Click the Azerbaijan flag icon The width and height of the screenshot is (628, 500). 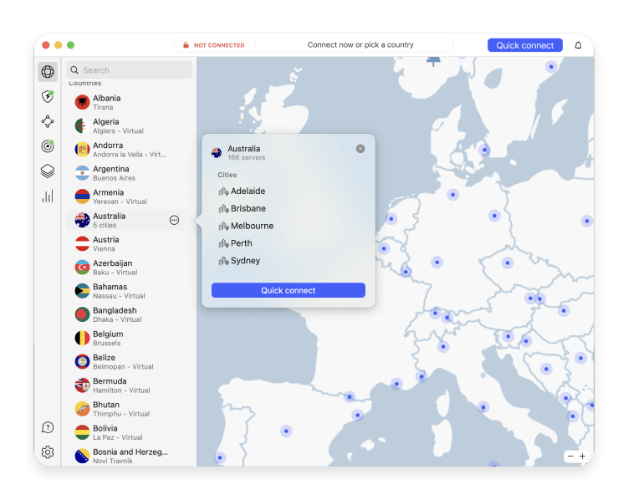(82, 267)
